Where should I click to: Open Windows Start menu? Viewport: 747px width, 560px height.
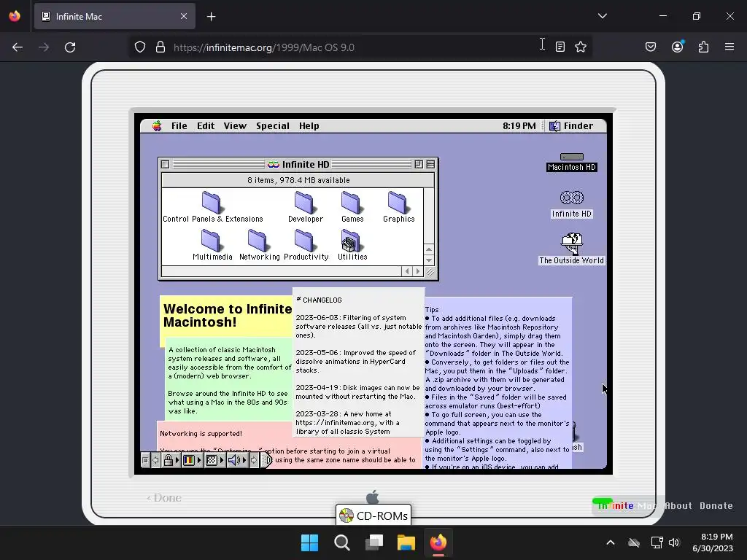[x=309, y=542]
